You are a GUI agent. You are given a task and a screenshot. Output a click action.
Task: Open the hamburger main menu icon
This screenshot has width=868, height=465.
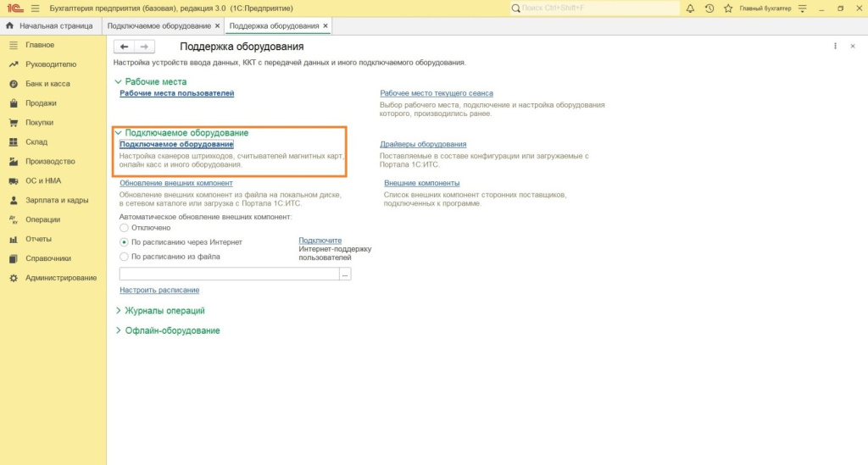(35, 8)
